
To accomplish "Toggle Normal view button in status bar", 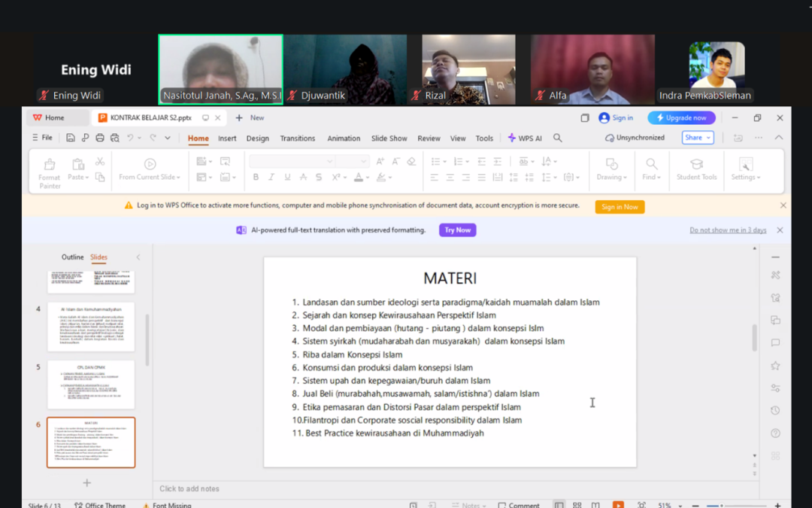I will coord(559,504).
